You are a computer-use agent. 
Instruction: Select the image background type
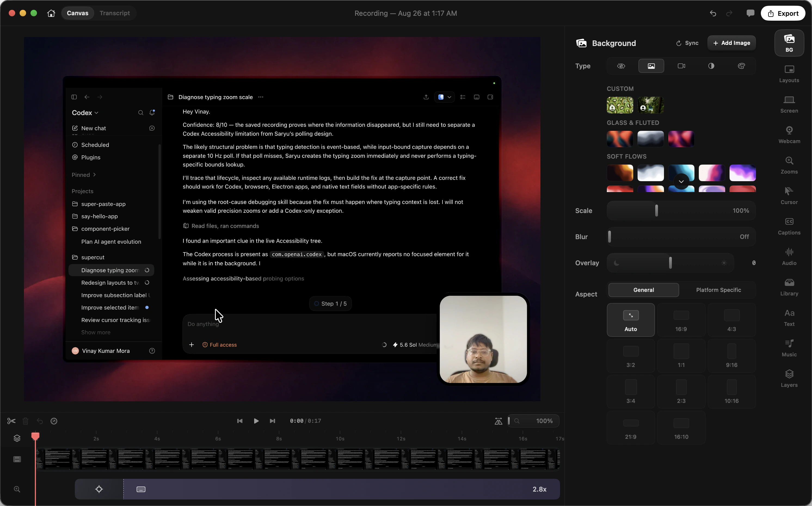pos(651,66)
